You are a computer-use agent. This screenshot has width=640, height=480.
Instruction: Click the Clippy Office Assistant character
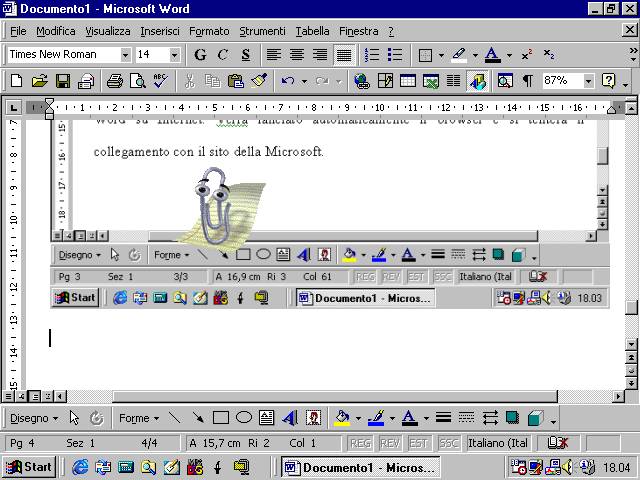pos(214,206)
